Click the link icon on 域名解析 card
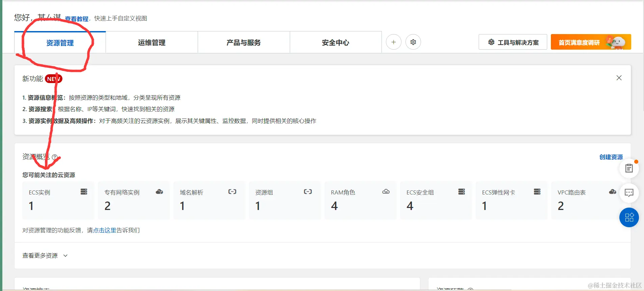 click(232, 192)
